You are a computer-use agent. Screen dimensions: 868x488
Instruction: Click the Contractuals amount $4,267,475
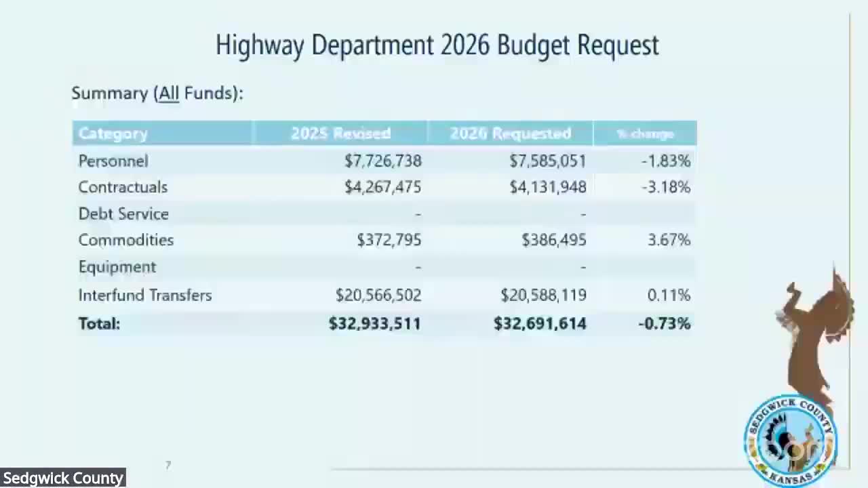coord(383,187)
